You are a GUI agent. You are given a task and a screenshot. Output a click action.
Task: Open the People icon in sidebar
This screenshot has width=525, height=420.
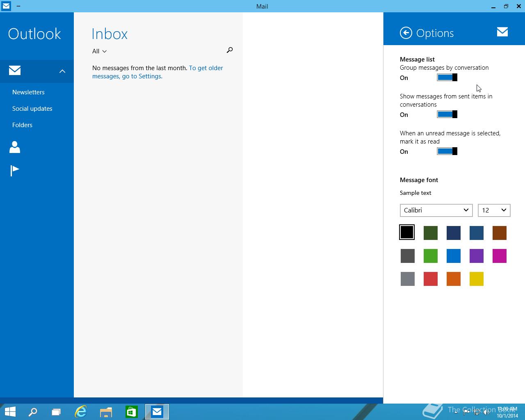click(15, 147)
